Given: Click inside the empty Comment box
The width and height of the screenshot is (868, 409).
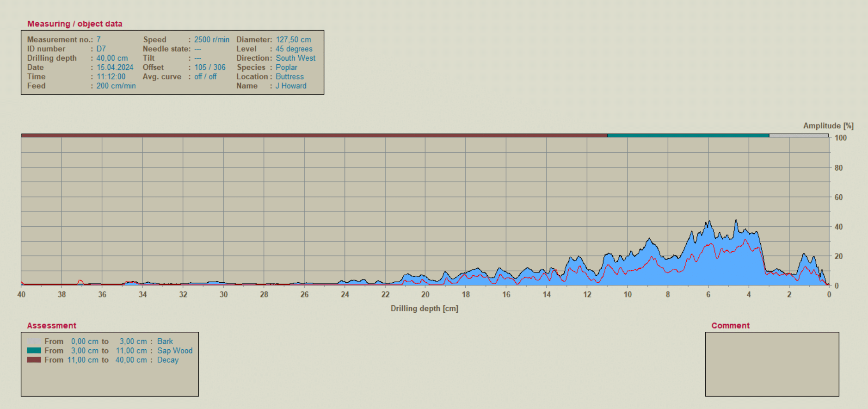Looking at the screenshot, I should tap(772, 364).
